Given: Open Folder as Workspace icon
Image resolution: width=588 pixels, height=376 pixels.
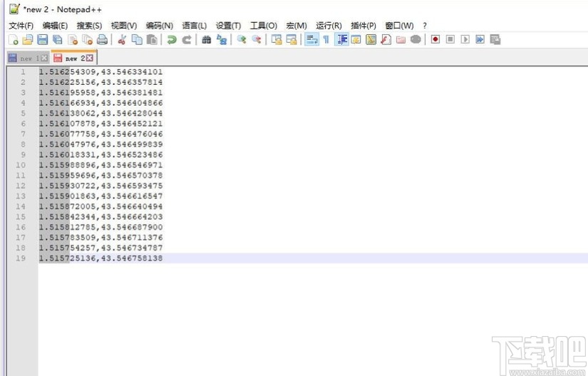Looking at the screenshot, I should [401, 39].
